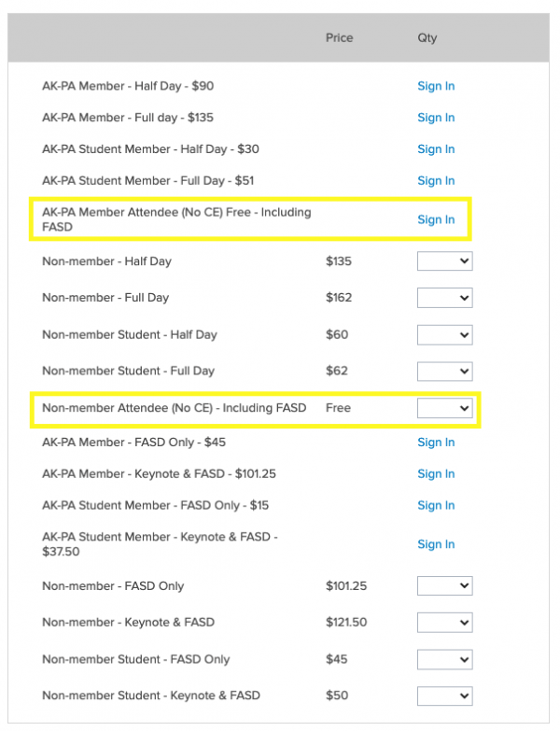560x731 pixels.
Task: Open quantity dropdown for Non-member Student Keynote & FASD
Action: (445, 696)
